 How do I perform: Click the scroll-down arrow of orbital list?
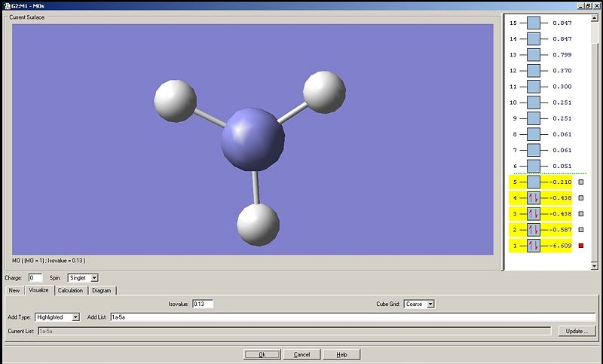tap(595, 265)
